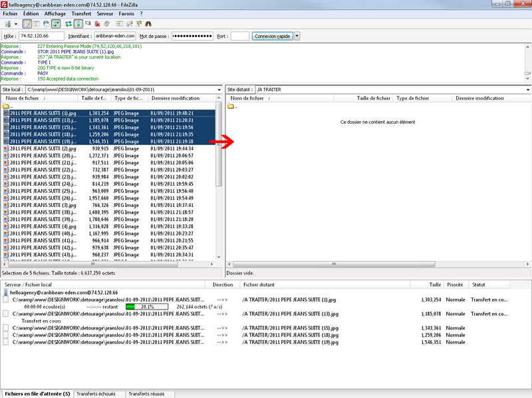Image resolution: width=532 pixels, height=398 pixels.
Task: Click the Direction queue column header
Action: pyautogui.click(x=223, y=285)
